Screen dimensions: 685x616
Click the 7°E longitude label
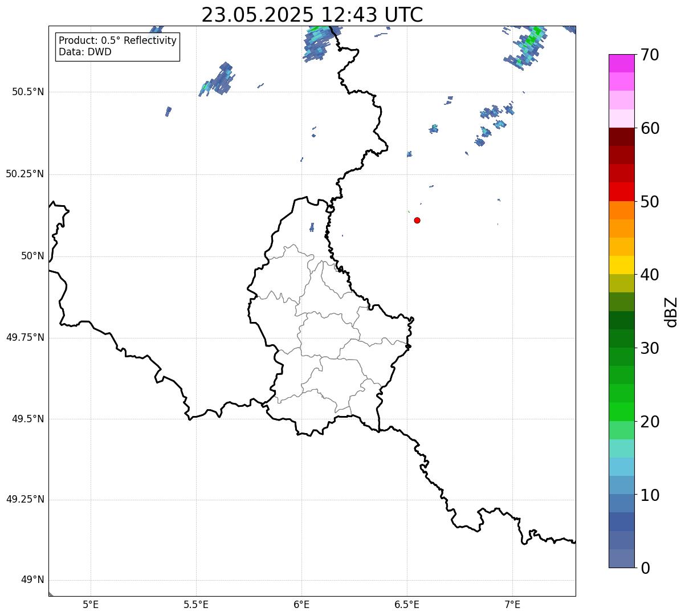pos(512,604)
